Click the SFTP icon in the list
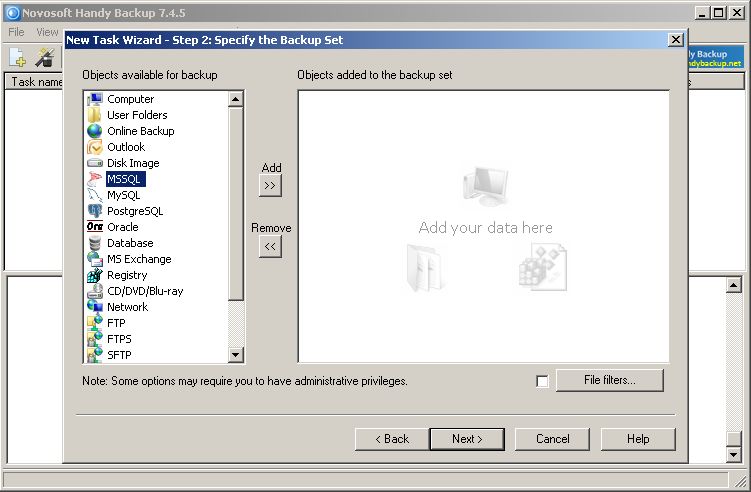Screen dimensions: 751x492 coord(95,355)
